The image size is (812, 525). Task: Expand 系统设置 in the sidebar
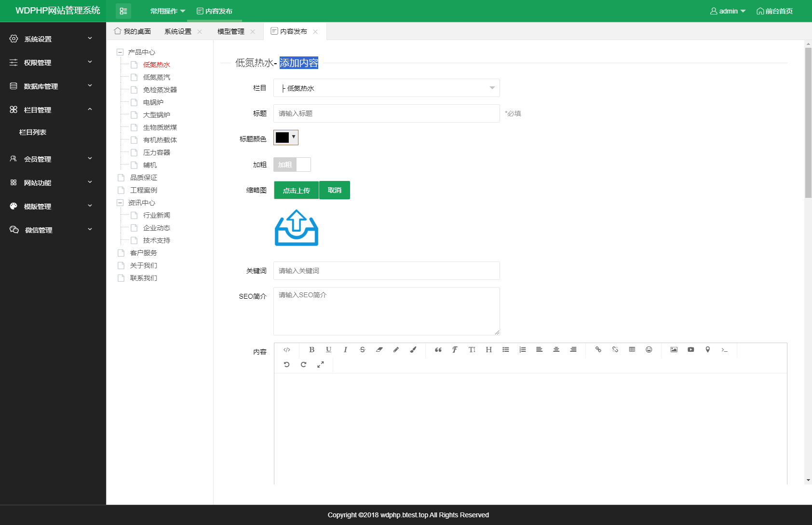(x=52, y=39)
